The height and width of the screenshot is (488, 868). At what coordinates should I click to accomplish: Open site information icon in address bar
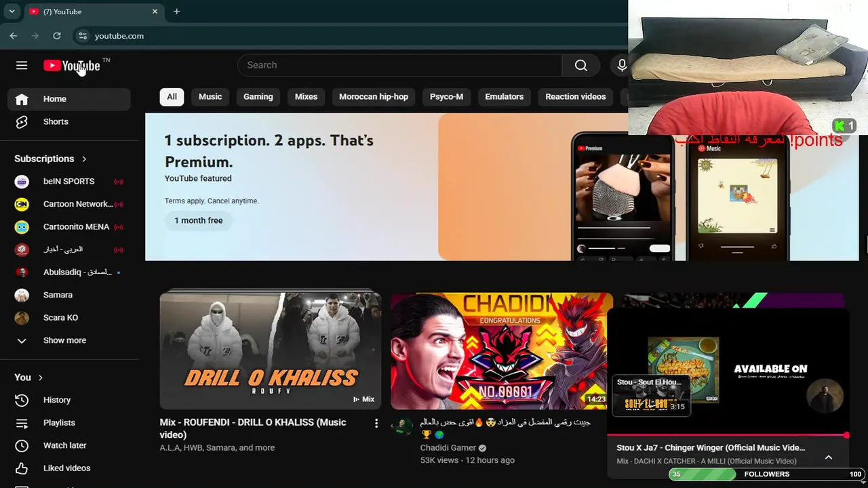(83, 36)
